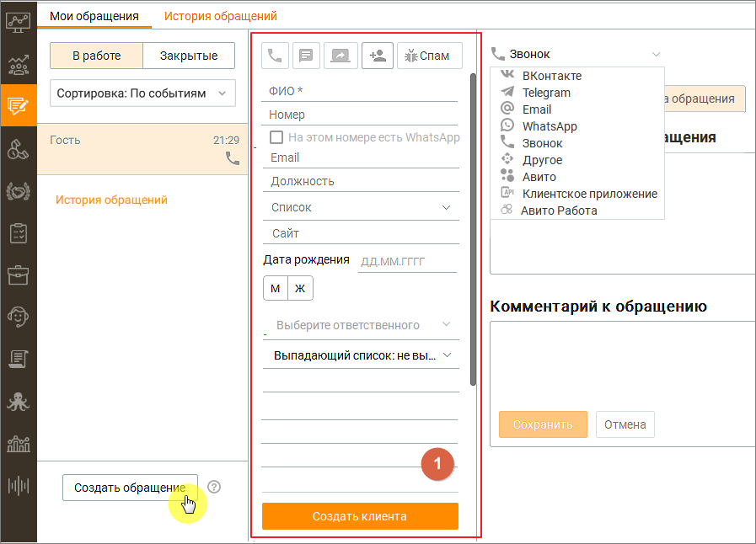This screenshot has height=544, width=756.
Task: Open the monitor chart sidebar icon
Action: (19, 23)
